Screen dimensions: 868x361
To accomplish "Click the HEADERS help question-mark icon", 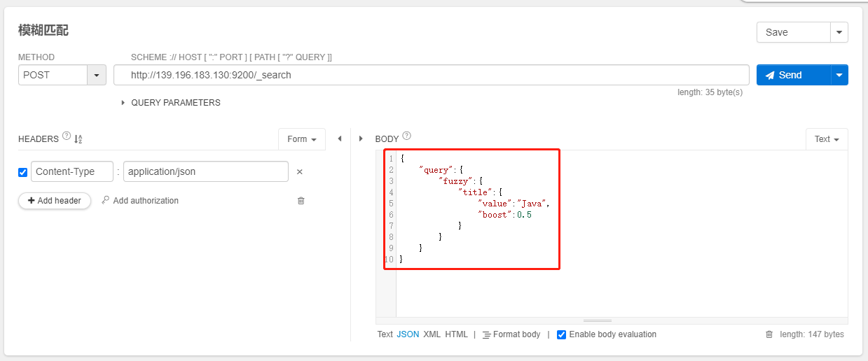I will (67, 136).
